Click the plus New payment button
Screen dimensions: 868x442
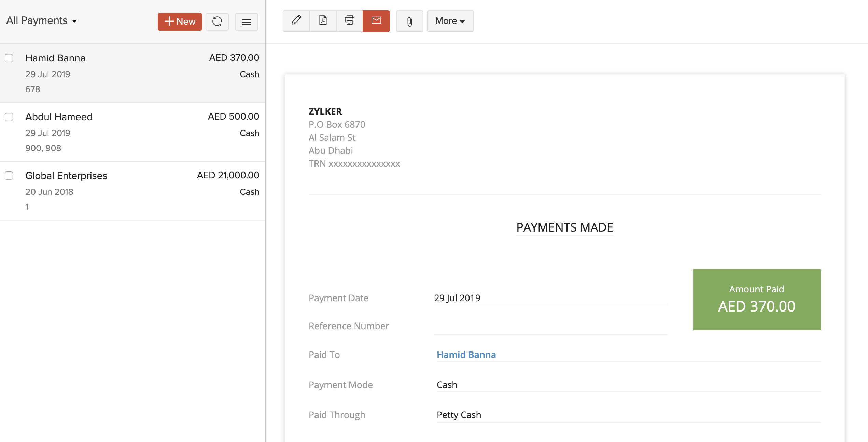point(180,22)
